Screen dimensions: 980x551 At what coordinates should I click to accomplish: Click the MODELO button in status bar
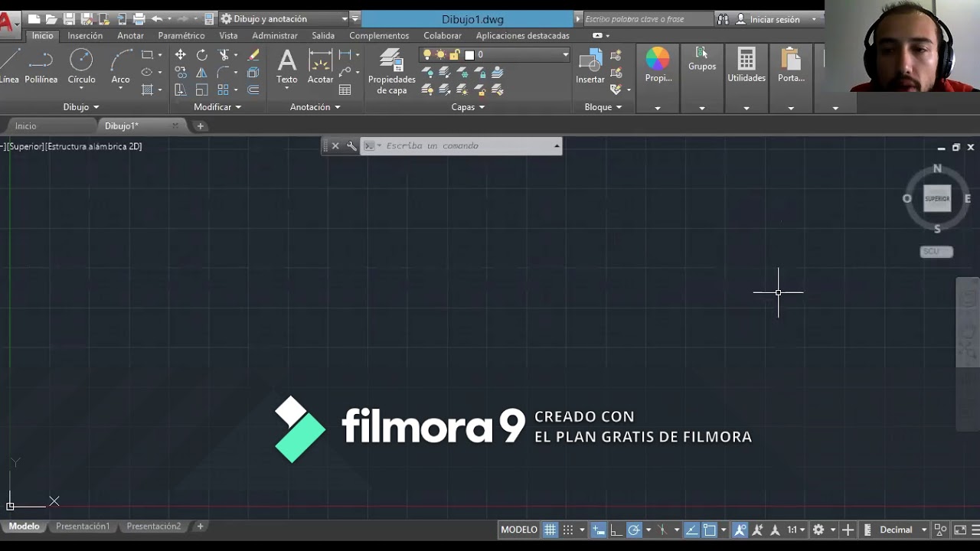click(519, 530)
